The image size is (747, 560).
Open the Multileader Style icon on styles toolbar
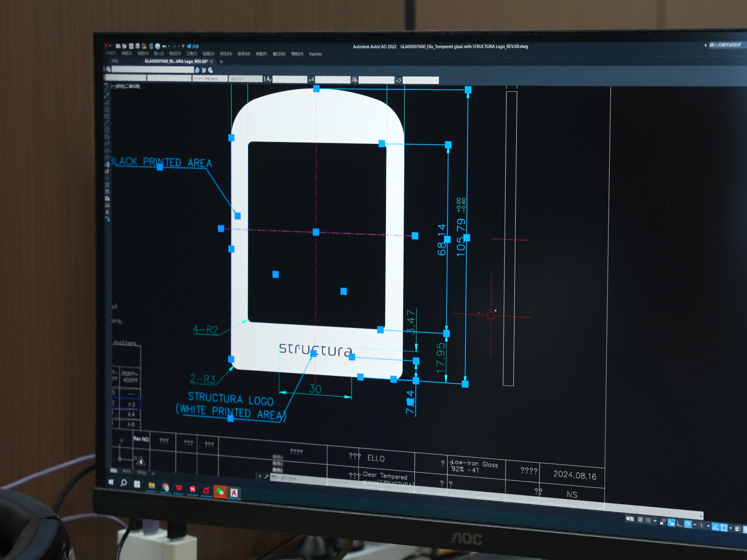tap(399, 80)
